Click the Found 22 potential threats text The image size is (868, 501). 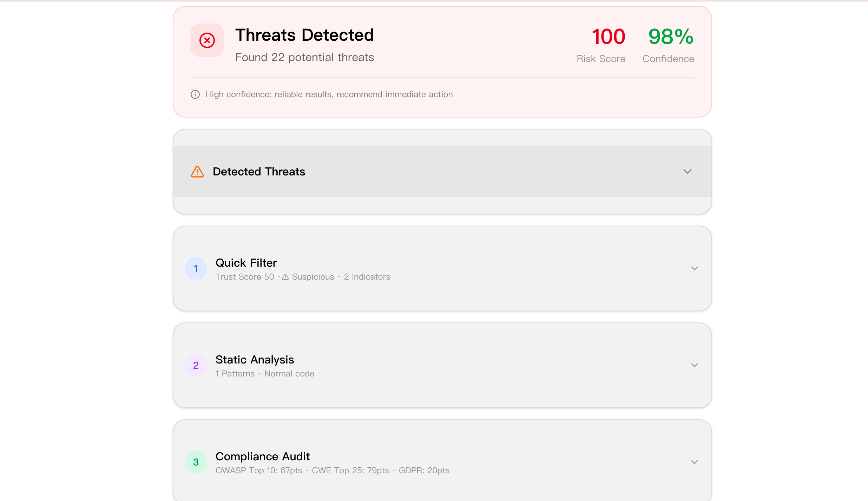coord(304,57)
